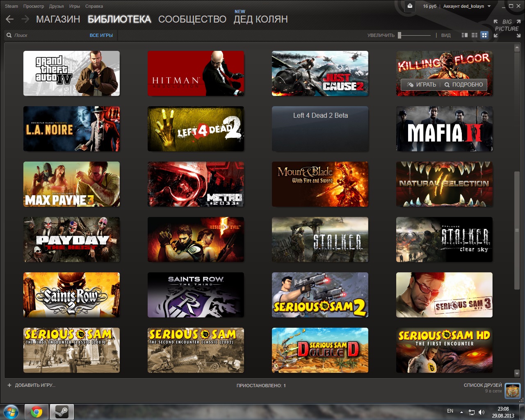Open friends list avatar icon
Screen dimensions: 525x420
click(x=512, y=391)
